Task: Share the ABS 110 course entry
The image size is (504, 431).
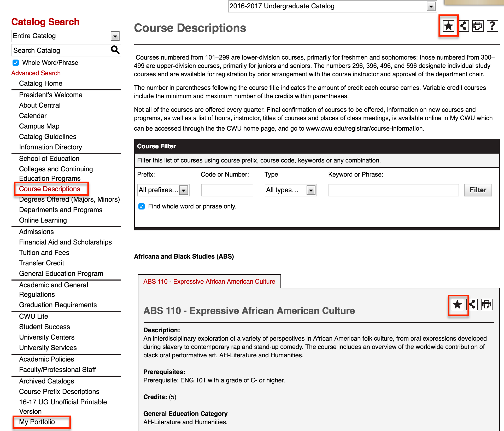Action: coord(473,304)
